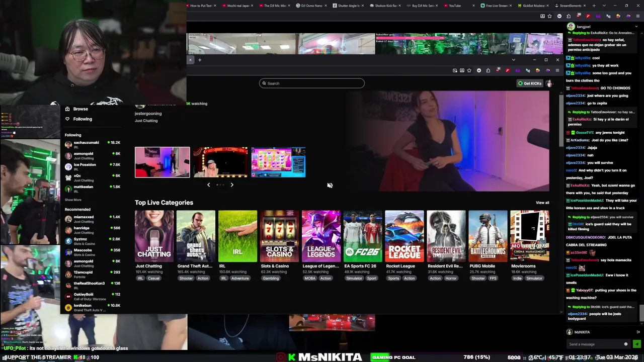Open xQc's channel avatar in Following
Image resolution: width=644 pixels, height=362 pixels.
pyautogui.click(x=68, y=178)
